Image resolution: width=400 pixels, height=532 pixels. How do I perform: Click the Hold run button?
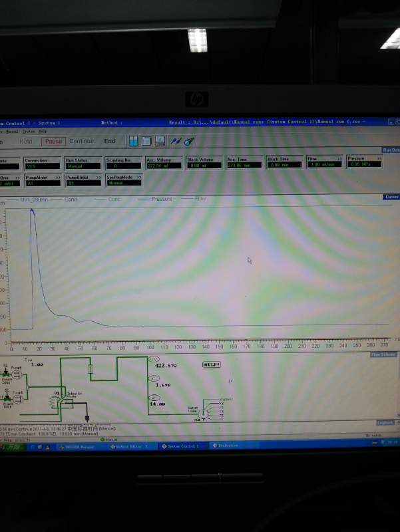[x=26, y=141]
